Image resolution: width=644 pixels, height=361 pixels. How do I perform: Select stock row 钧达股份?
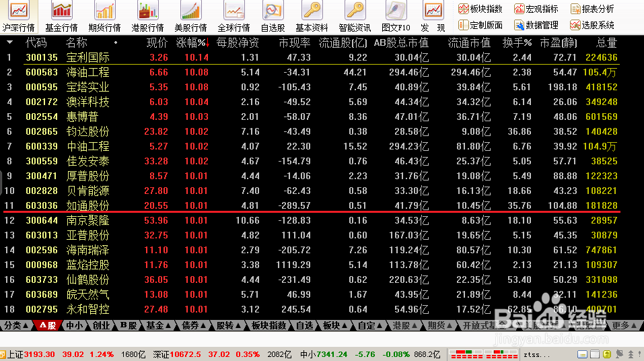310,131
